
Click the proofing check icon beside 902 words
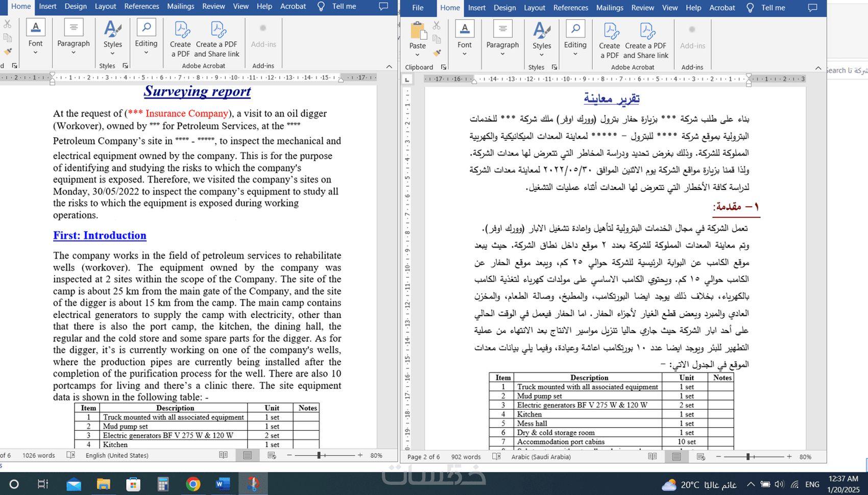click(x=496, y=457)
